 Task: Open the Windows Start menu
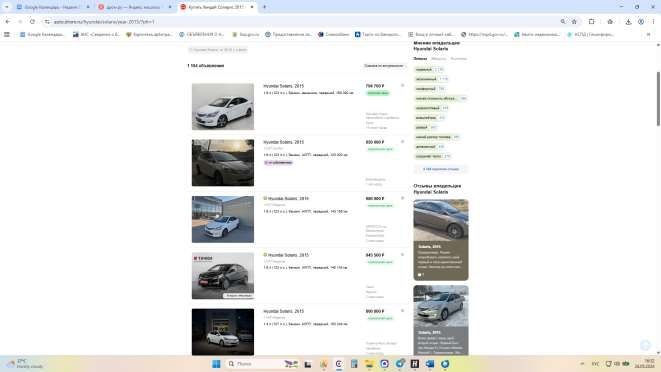pyautogui.click(x=216, y=364)
